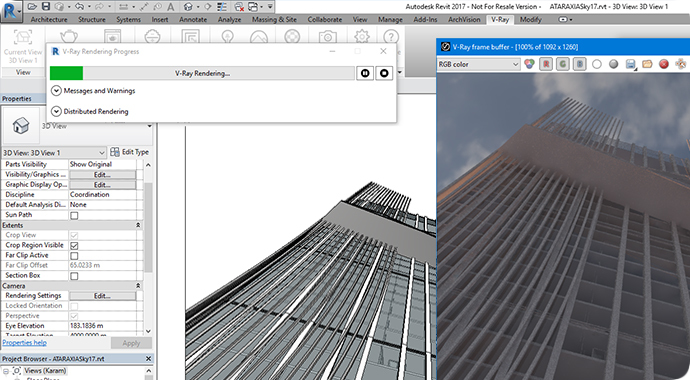Switch to RGB channels icon in frame buffer
This screenshot has height=380, width=690.
[x=529, y=64]
